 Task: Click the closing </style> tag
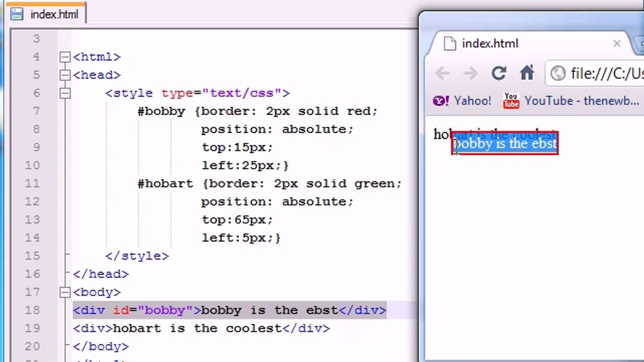[x=137, y=256]
